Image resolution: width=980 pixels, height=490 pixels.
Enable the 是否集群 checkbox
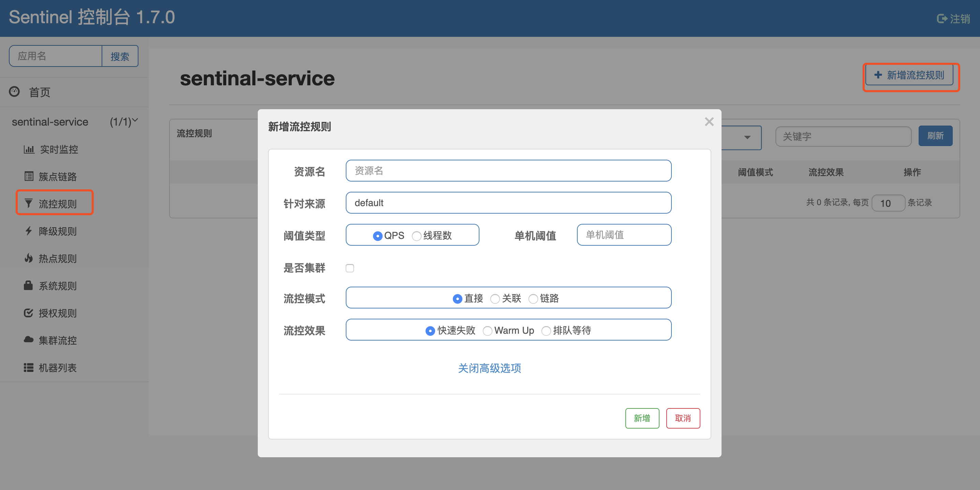[x=350, y=268]
